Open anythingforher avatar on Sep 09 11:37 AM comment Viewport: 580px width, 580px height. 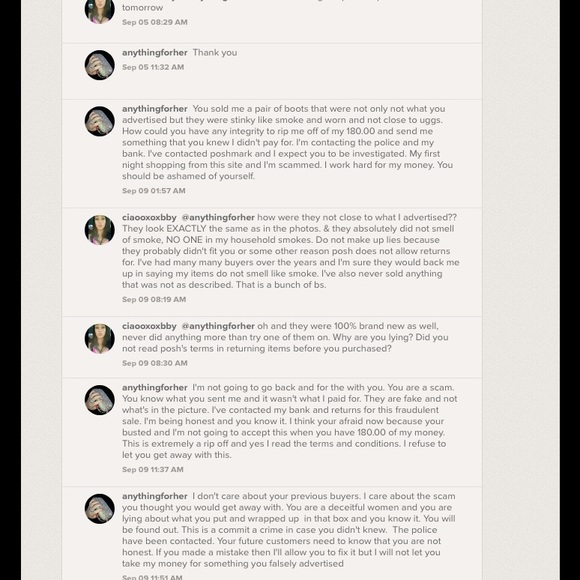pos(100,400)
